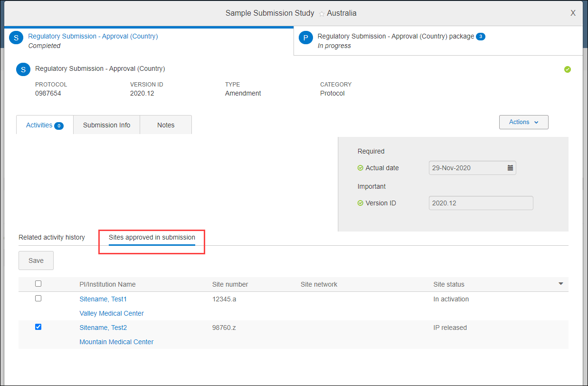Click the blue P package icon
This screenshot has width=588, height=386.
(x=305, y=37)
